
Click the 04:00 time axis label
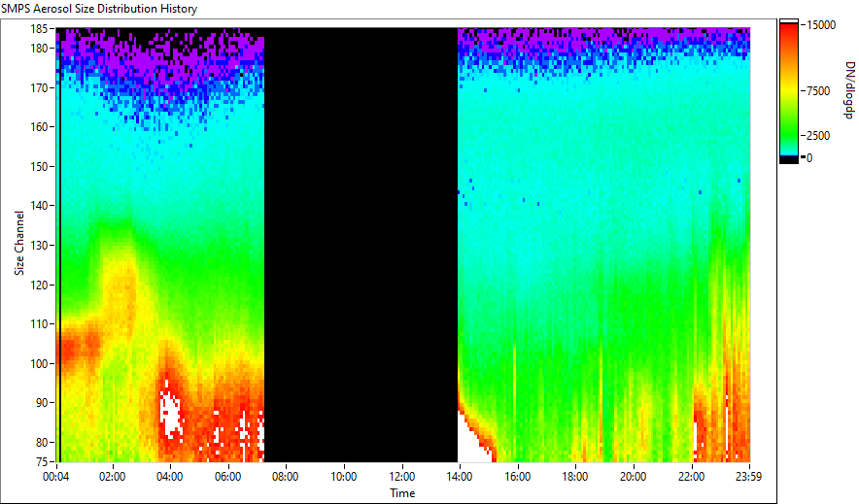click(170, 477)
